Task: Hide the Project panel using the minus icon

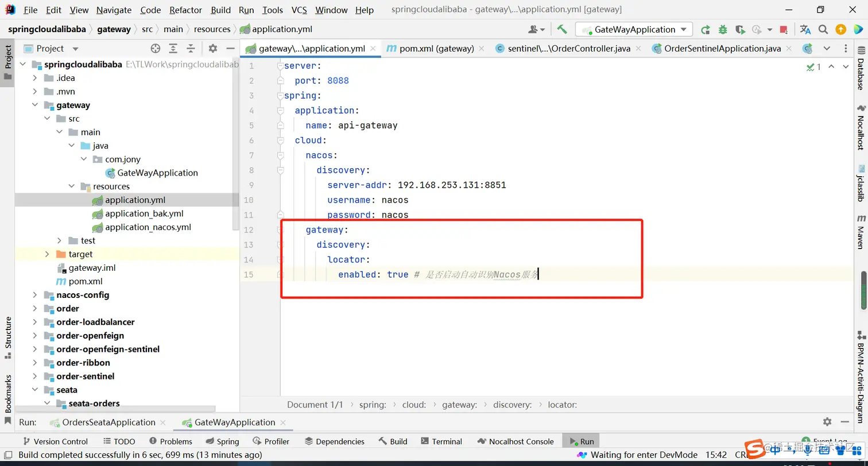Action: pos(230,49)
